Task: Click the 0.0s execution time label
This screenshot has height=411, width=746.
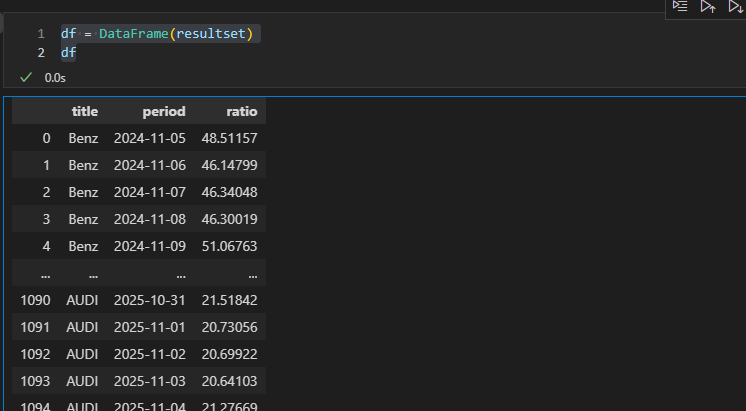Action: [55, 78]
